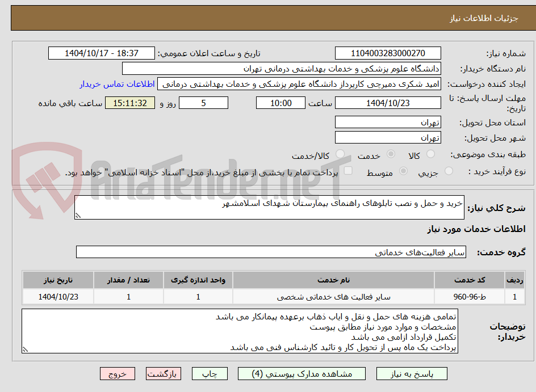Image resolution: width=536 pixels, height=392 pixels.
Task: Click the public announcement date field 1404/10/17
Action: (102, 53)
